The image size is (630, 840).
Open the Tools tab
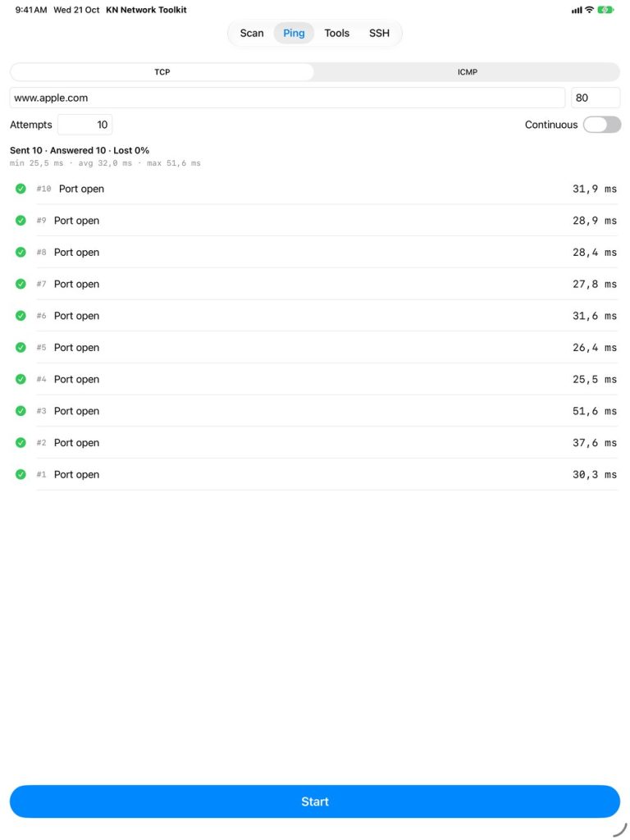pos(336,33)
